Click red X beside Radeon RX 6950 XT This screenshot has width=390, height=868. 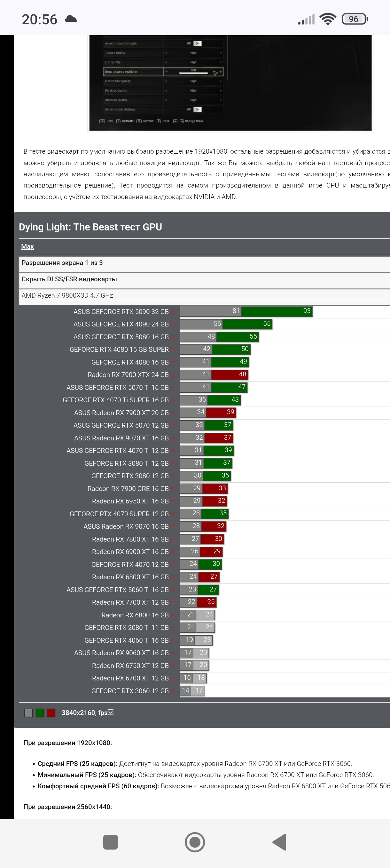pos(173,502)
